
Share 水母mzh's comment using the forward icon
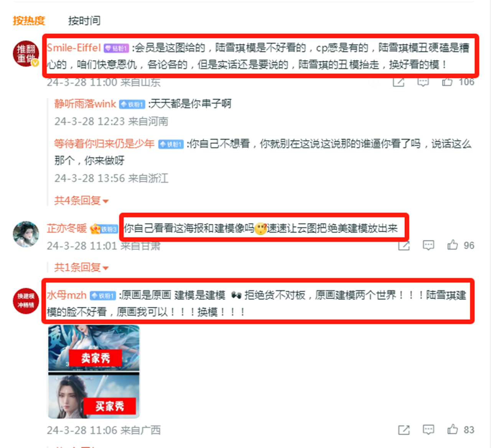coord(404,430)
